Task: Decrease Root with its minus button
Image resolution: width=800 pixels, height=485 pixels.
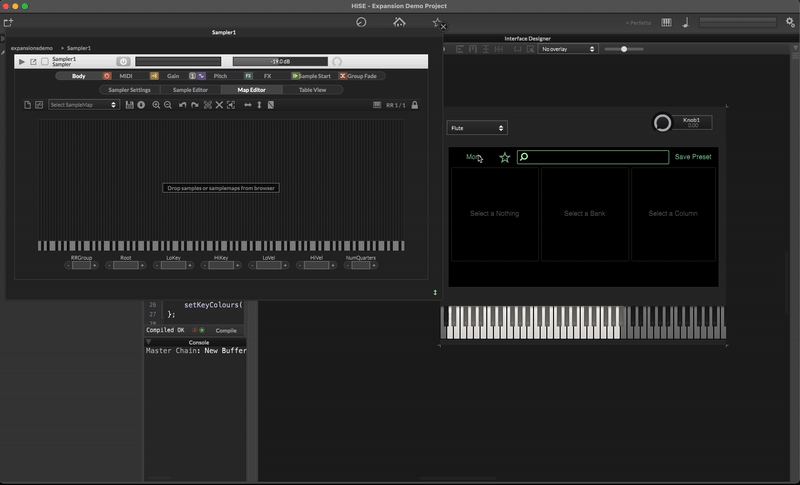Action: tap(109, 265)
